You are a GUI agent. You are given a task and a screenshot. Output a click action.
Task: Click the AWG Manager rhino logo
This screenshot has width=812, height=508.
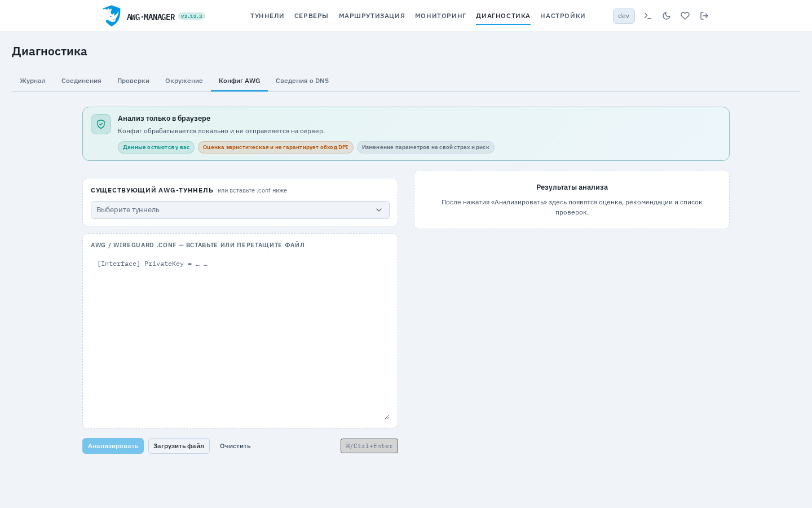click(112, 16)
